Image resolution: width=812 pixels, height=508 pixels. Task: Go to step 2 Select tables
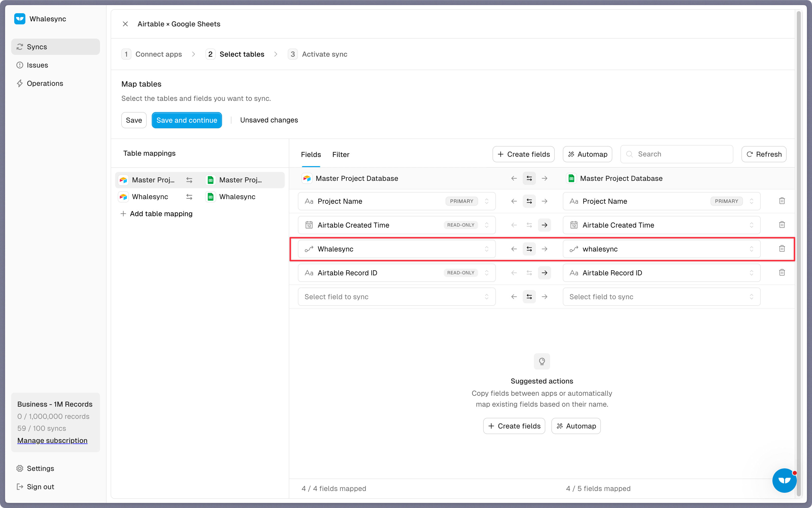point(235,54)
